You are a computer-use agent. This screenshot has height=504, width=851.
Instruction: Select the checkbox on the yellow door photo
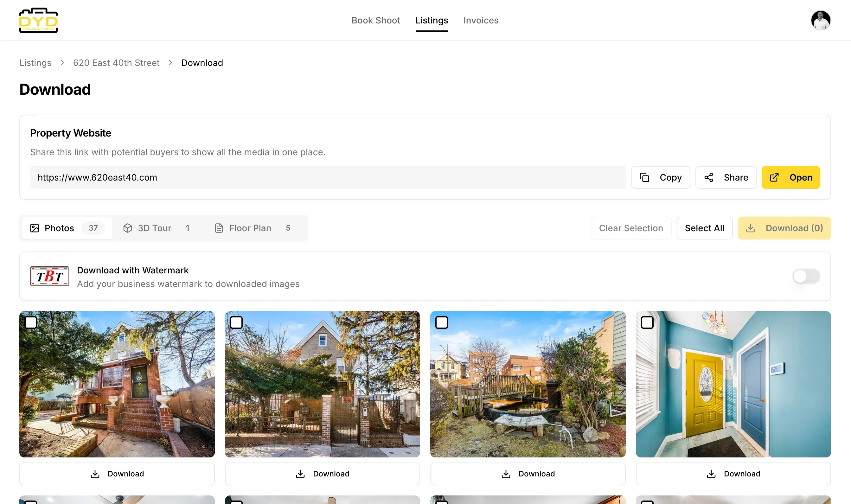tap(648, 322)
